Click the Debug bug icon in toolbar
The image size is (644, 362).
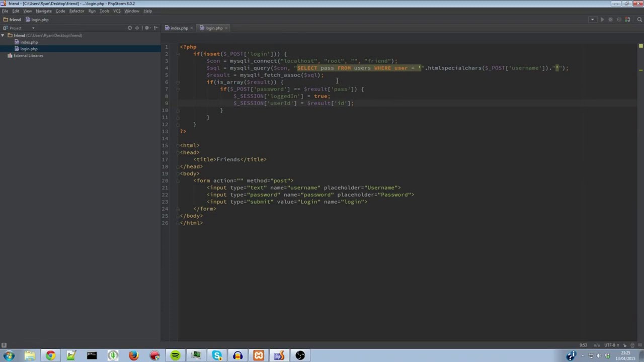point(610,20)
